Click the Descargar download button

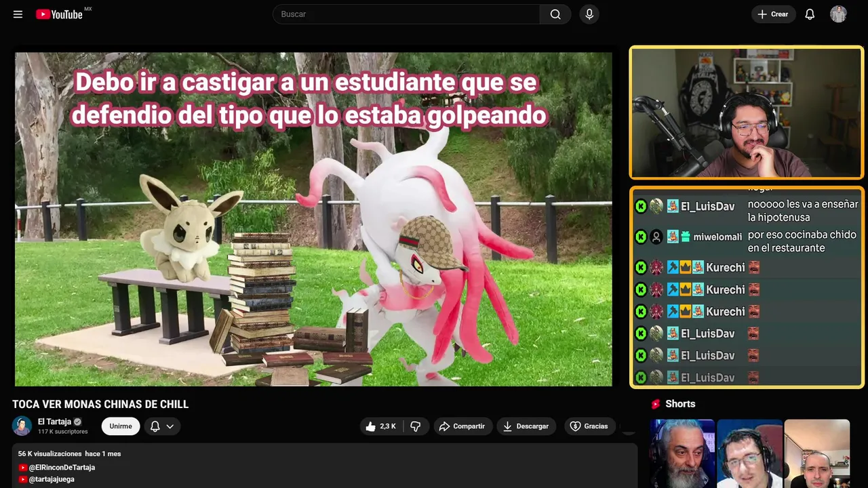pyautogui.click(x=526, y=426)
